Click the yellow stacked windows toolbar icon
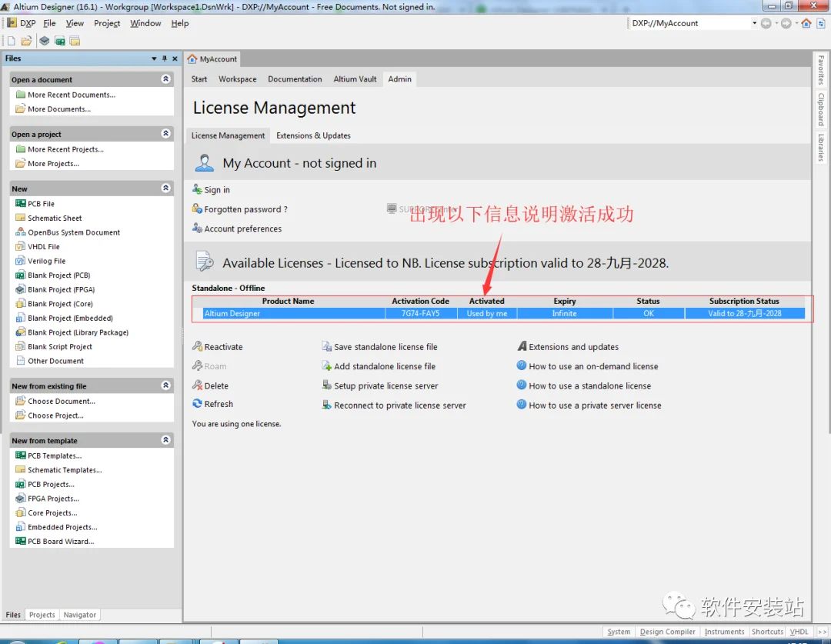The image size is (831, 644). (x=75, y=41)
